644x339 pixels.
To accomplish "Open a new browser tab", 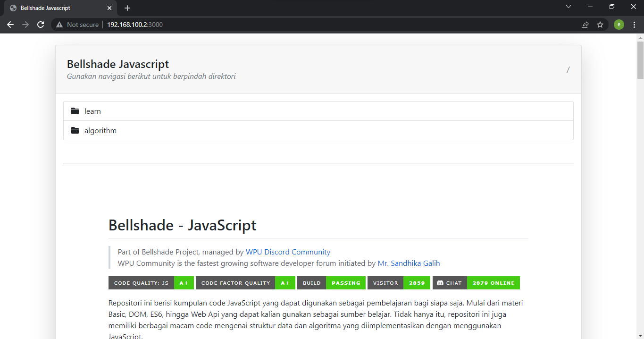I will [127, 8].
